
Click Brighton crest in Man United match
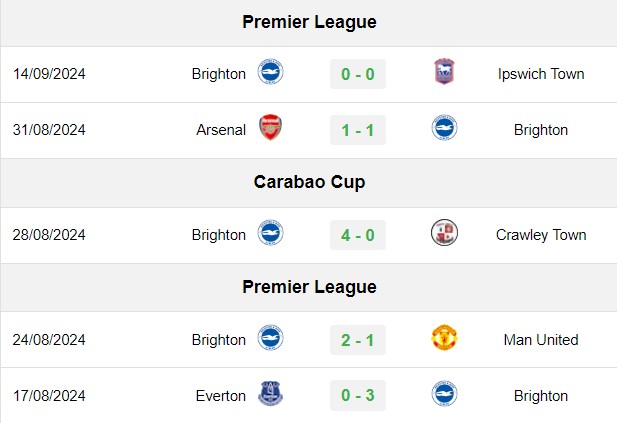tap(270, 338)
